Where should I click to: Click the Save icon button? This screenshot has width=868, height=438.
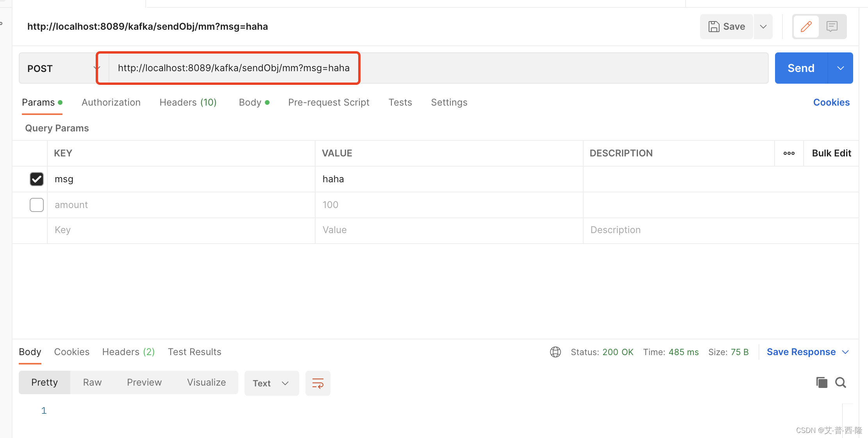[x=726, y=26]
